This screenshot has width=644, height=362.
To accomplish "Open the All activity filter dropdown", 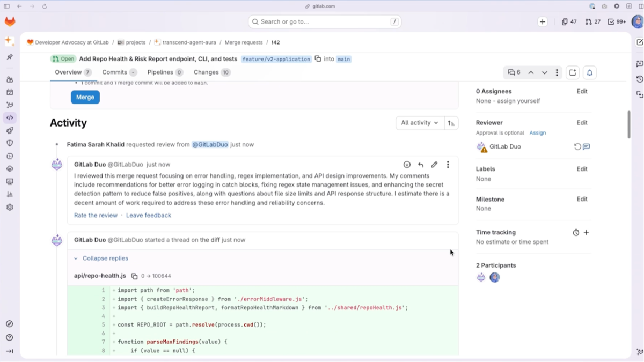I will coord(420,123).
